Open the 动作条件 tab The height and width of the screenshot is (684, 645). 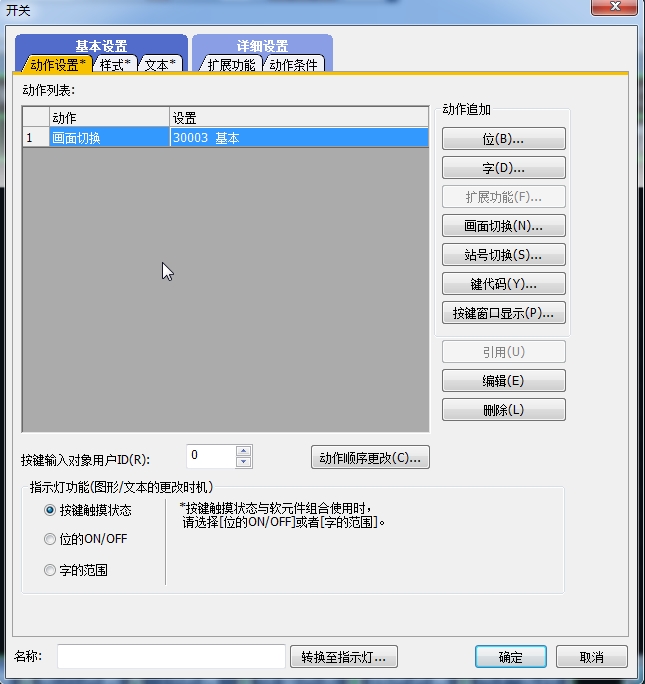pos(294,65)
